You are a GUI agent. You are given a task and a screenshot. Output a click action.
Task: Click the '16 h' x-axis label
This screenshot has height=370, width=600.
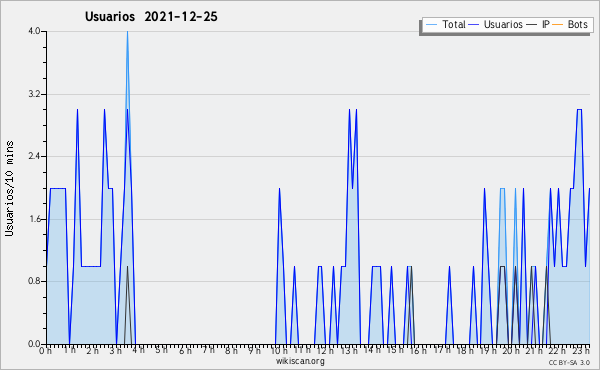click(x=419, y=351)
